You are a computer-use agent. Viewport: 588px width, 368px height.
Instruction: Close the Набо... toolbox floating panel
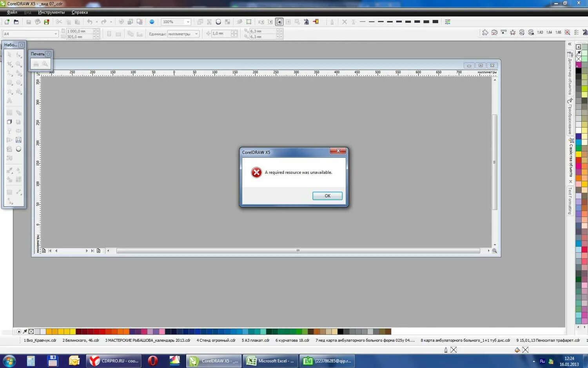click(22, 45)
